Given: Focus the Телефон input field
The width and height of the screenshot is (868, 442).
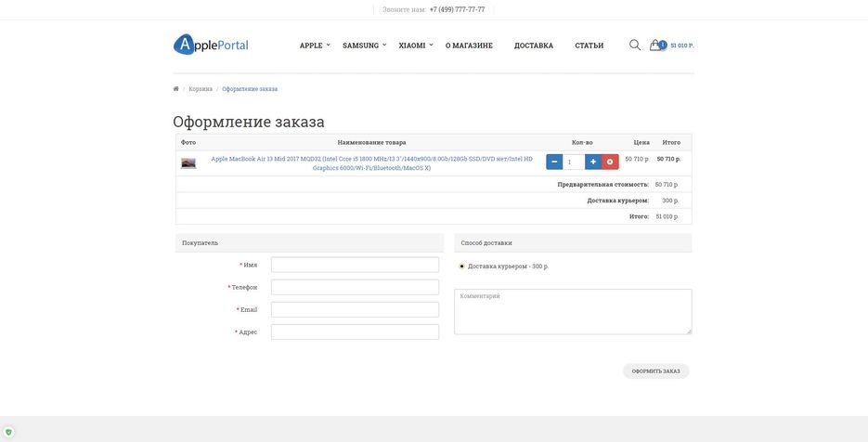Looking at the screenshot, I should coord(355,287).
